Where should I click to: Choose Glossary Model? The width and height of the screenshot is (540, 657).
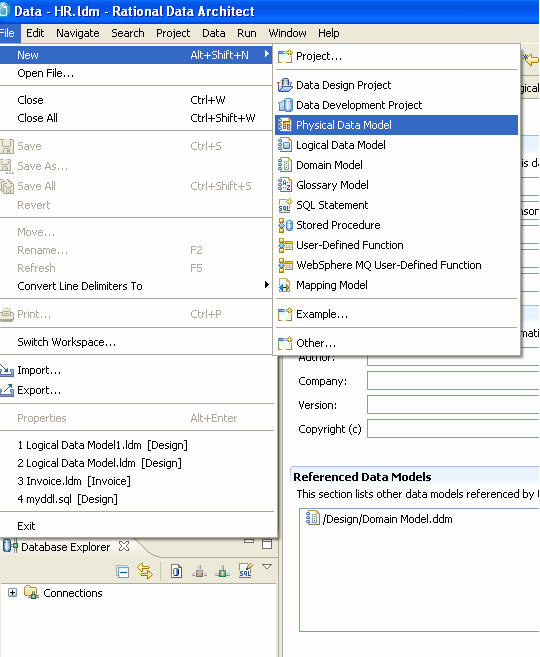click(x=396, y=185)
